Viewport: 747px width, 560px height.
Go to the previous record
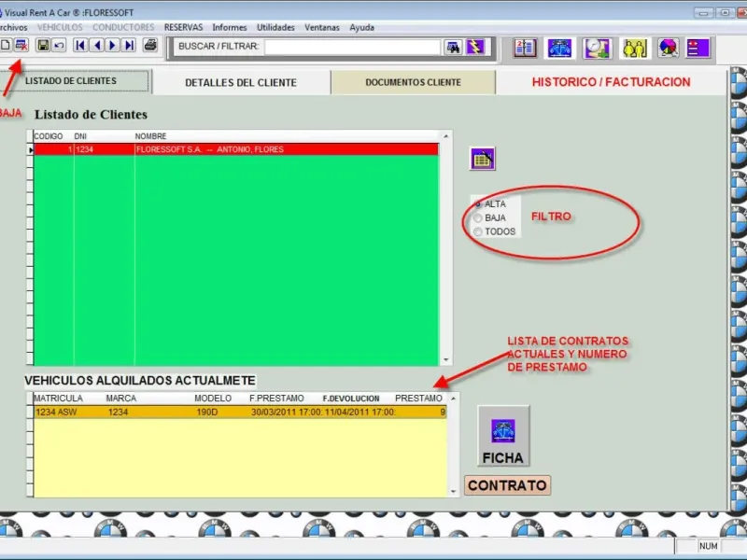pyautogui.click(x=97, y=45)
